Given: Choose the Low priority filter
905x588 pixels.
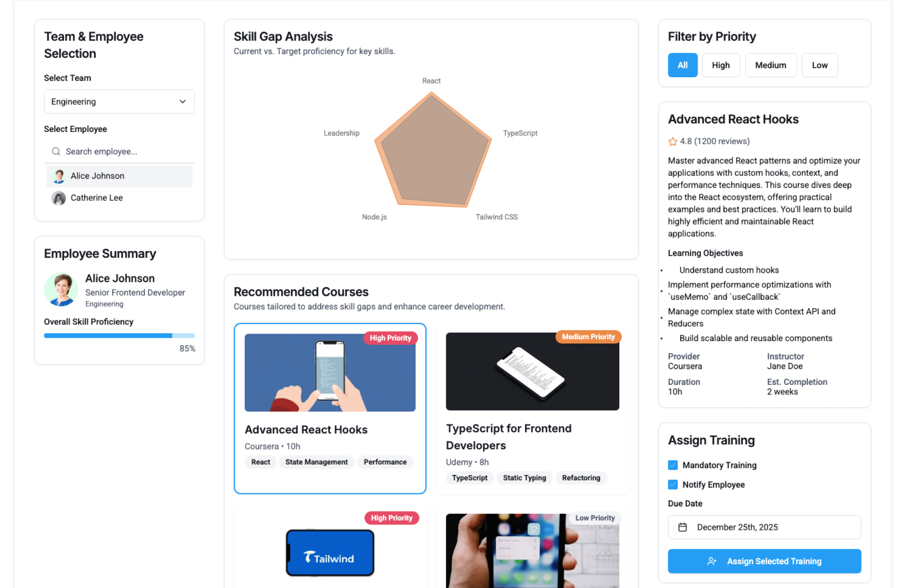Looking at the screenshot, I should [x=820, y=65].
